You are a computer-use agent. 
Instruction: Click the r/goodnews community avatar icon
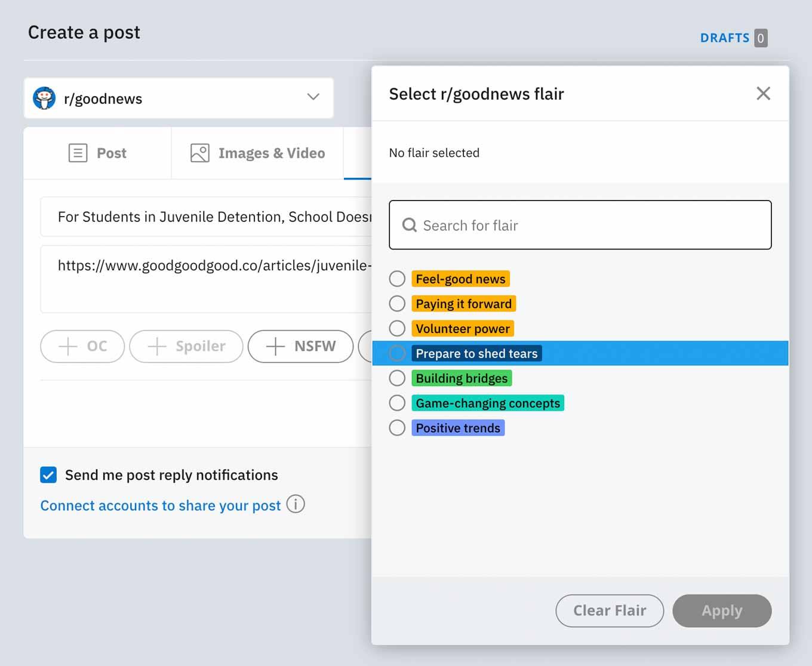coord(44,98)
